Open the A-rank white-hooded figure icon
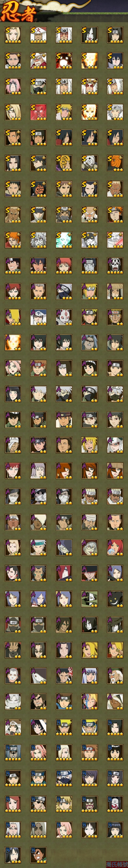This screenshot has height=868, width=128. coord(38,675)
